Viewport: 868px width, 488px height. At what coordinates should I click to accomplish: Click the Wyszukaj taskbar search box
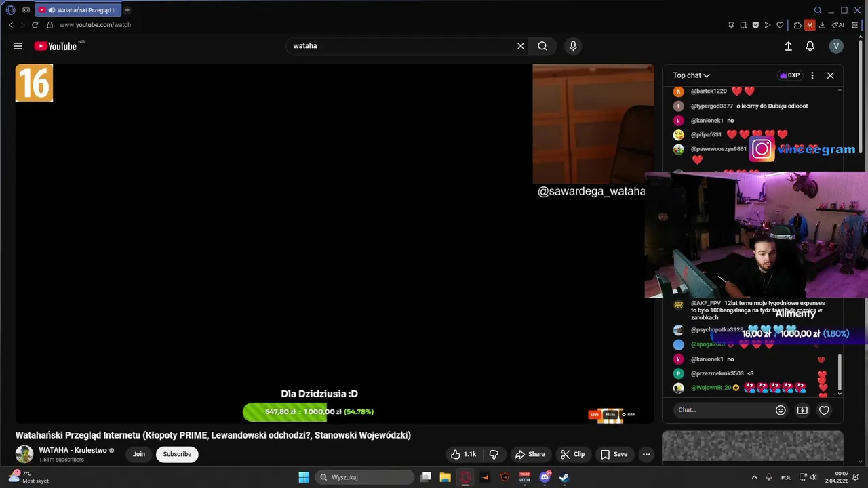click(x=365, y=477)
